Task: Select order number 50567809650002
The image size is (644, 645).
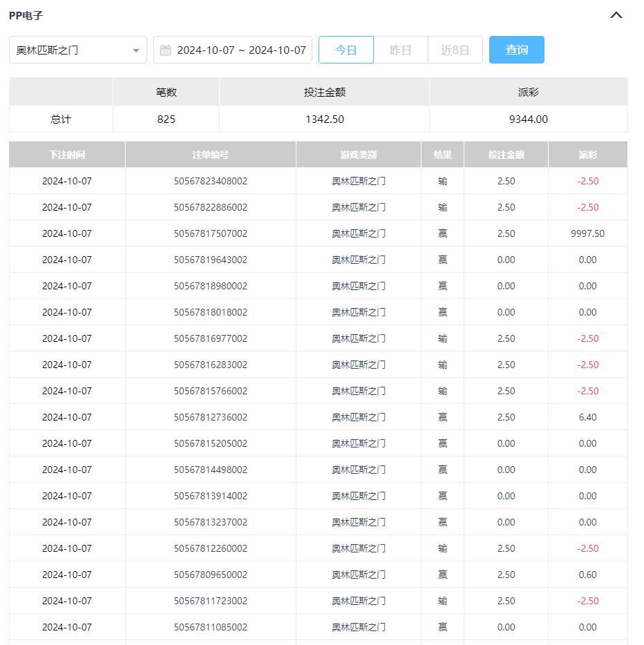Action: click(x=210, y=575)
